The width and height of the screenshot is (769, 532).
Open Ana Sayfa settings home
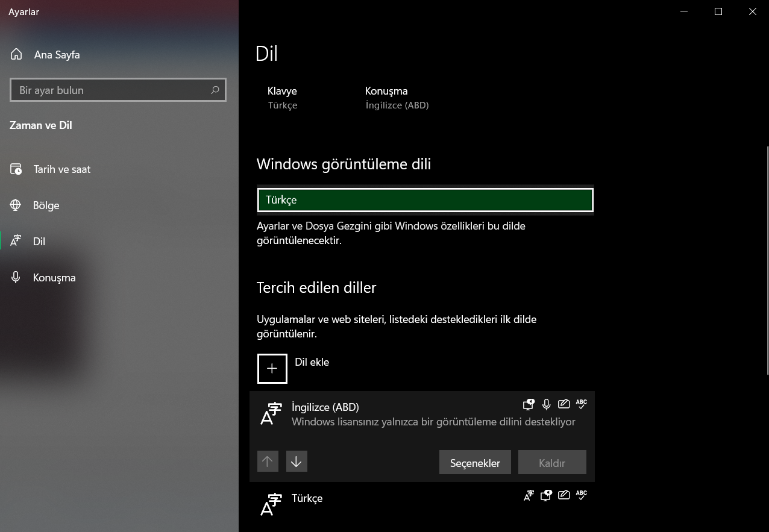click(119, 55)
